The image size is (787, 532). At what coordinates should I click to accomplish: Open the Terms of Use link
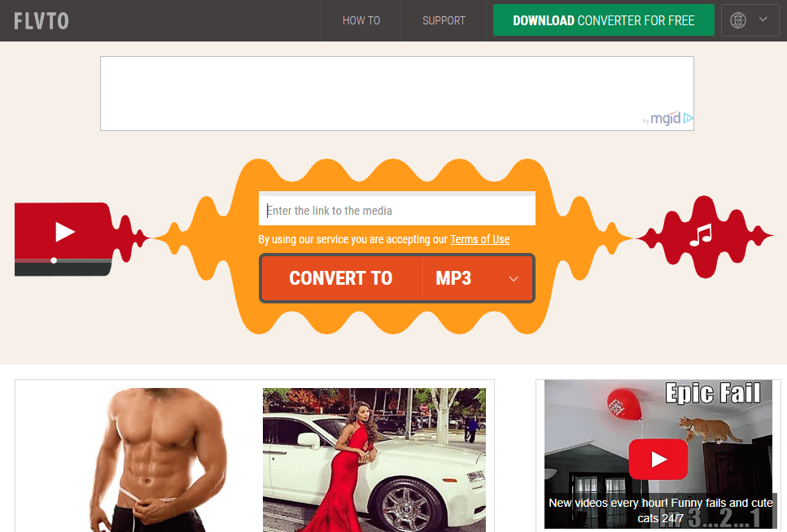pos(480,239)
